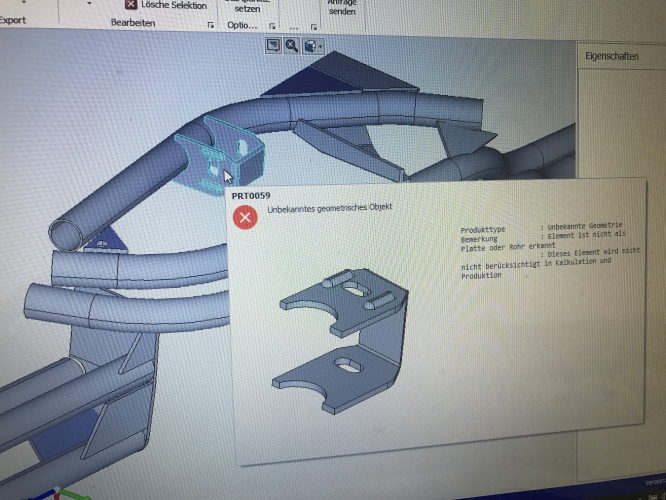Viewport: 666px width, 500px height.
Task: Click the red error icon in PRT0059 popup
Action: pos(245,217)
